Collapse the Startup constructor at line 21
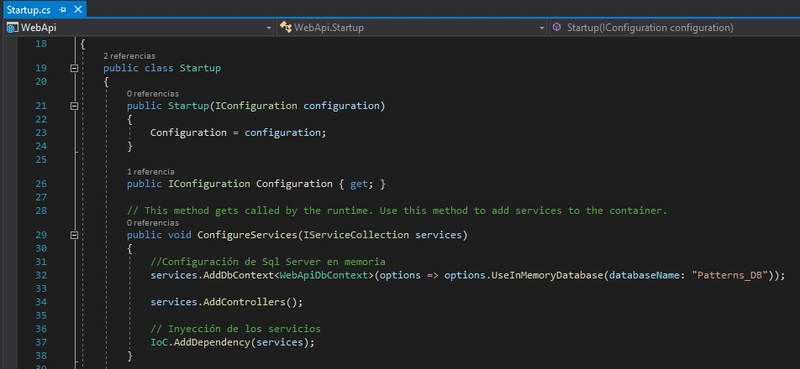This screenshot has height=369, width=800. [74, 106]
